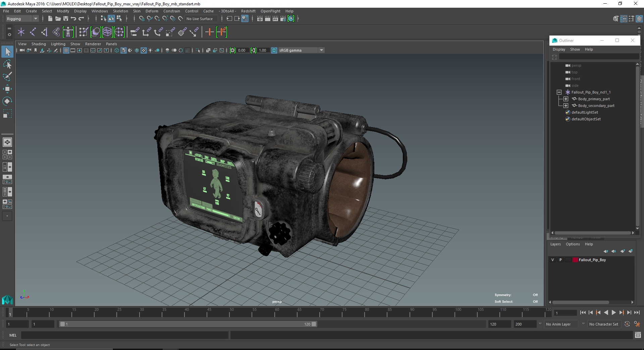Expand Body_secondary_part in Outliner
Image resolution: width=644 pixels, height=350 pixels.
tap(566, 106)
